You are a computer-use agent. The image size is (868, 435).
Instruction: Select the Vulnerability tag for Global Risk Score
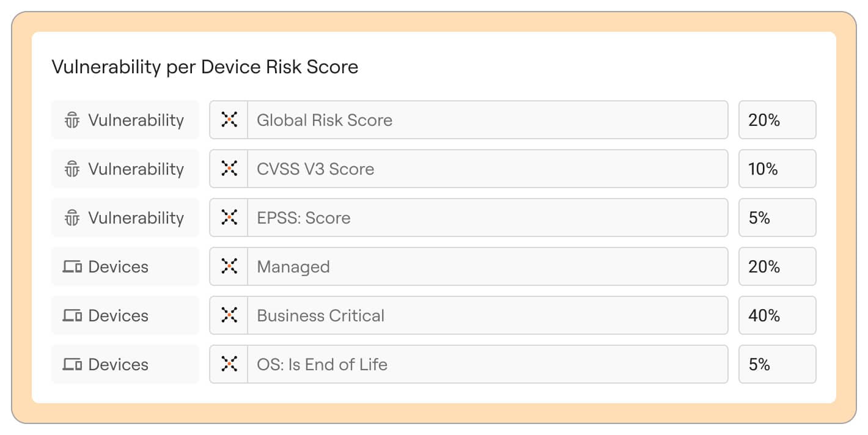click(125, 120)
